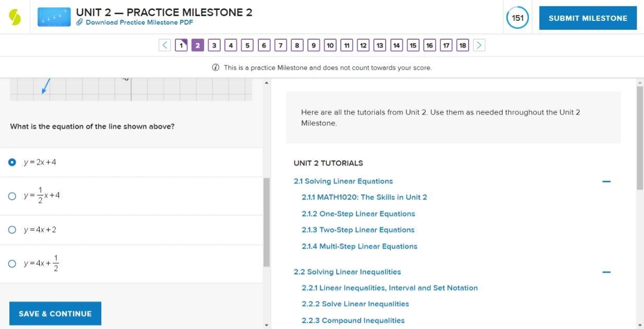Click the Sophia logo icon
This screenshot has height=329, width=644.
[15, 17]
